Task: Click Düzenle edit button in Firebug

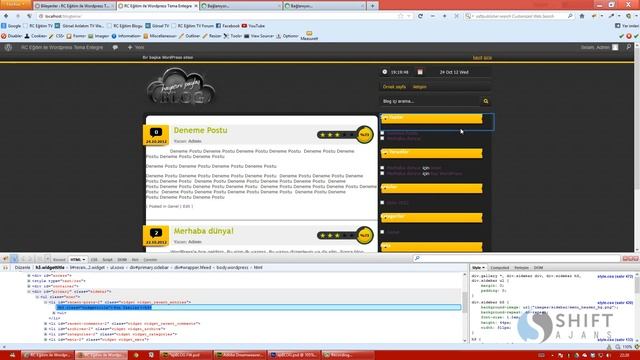Action: [x=22, y=268]
